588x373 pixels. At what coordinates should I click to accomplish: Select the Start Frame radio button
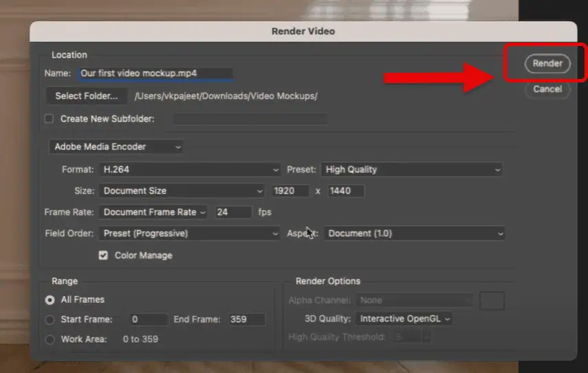50,319
